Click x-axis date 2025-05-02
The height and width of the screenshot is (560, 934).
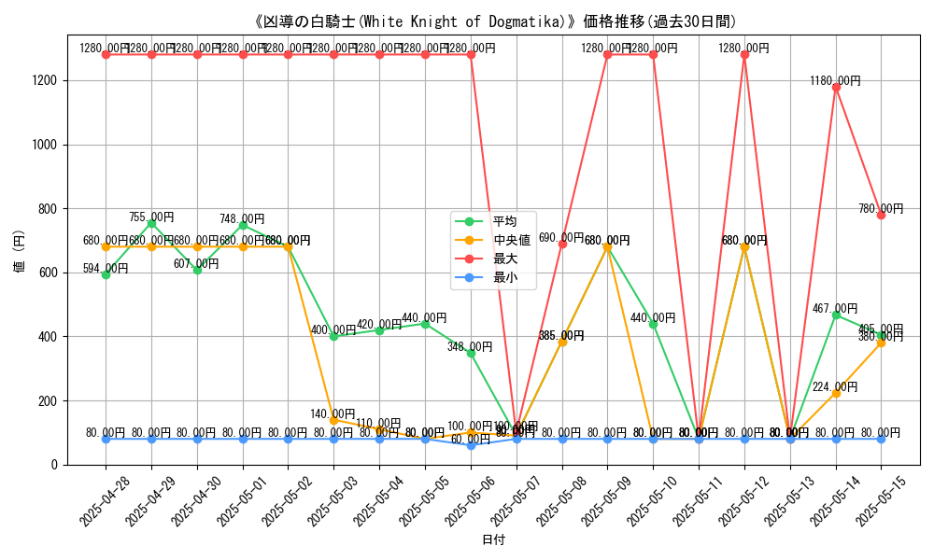(x=288, y=501)
